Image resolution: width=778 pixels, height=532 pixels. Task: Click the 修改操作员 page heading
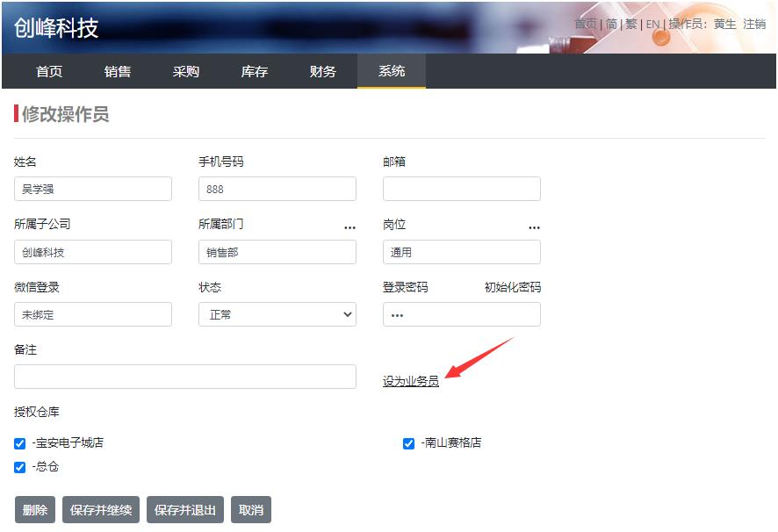pyautogui.click(x=65, y=113)
